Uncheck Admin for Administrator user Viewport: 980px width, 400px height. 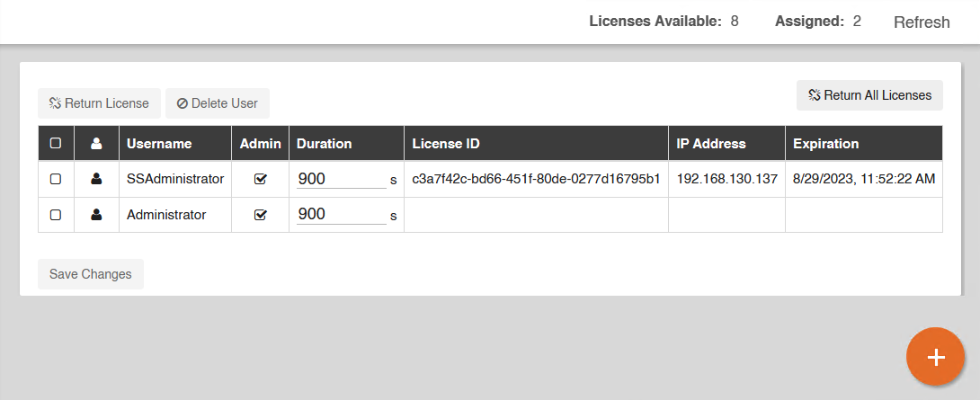tap(261, 215)
